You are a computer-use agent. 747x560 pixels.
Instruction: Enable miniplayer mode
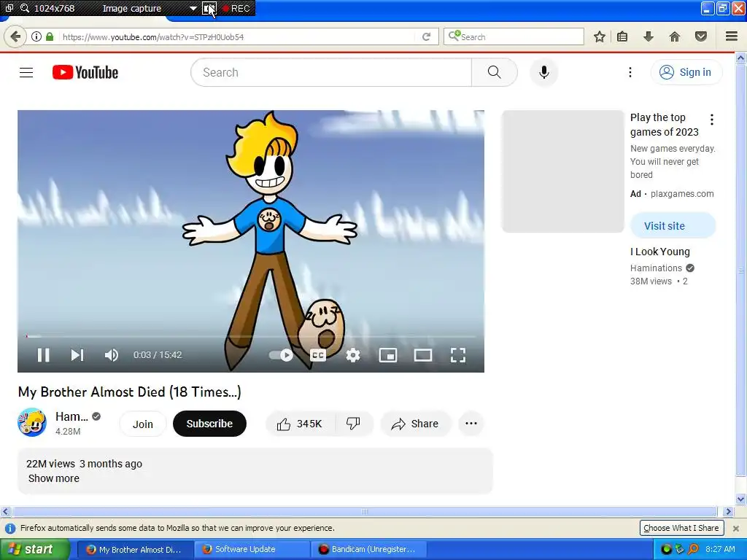pyautogui.click(x=388, y=355)
